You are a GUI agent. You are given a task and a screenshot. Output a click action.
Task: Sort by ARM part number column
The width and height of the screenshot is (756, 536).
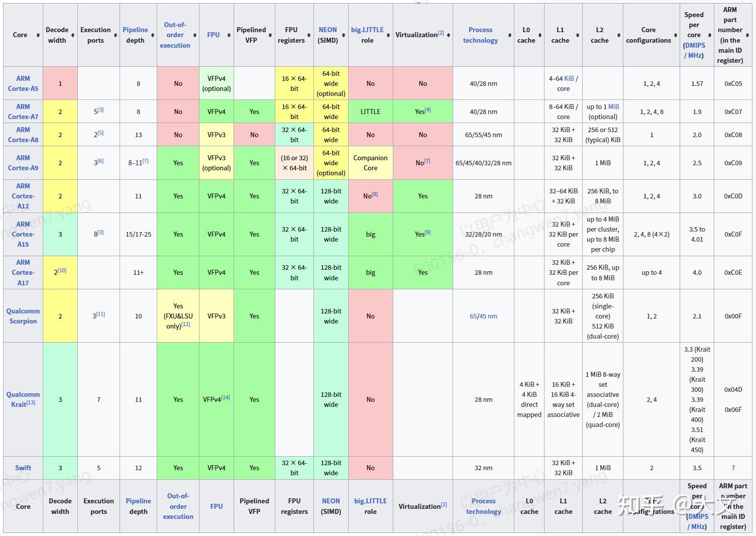(x=747, y=35)
